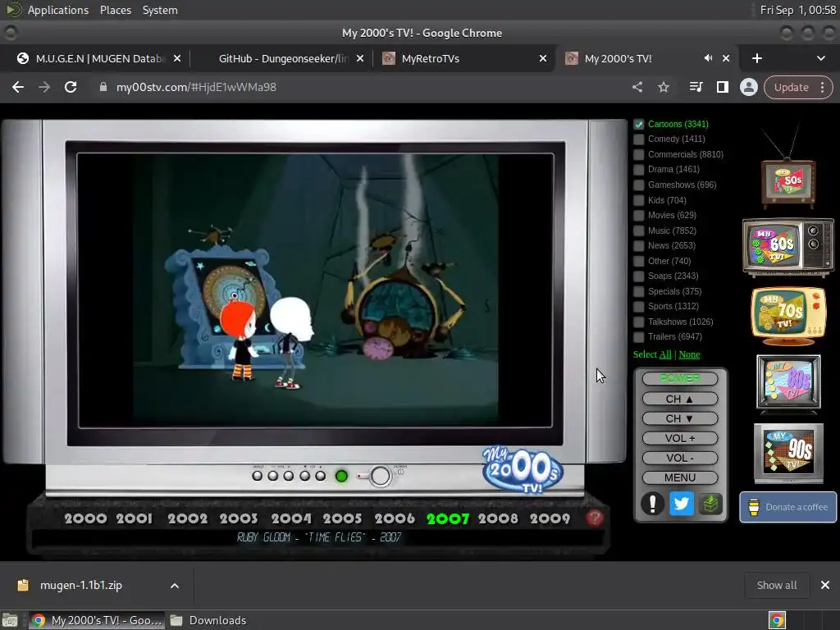The height and width of the screenshot is (630, 840).
Task: Click VOL - button on remote
Action: [x=680, y=458]
